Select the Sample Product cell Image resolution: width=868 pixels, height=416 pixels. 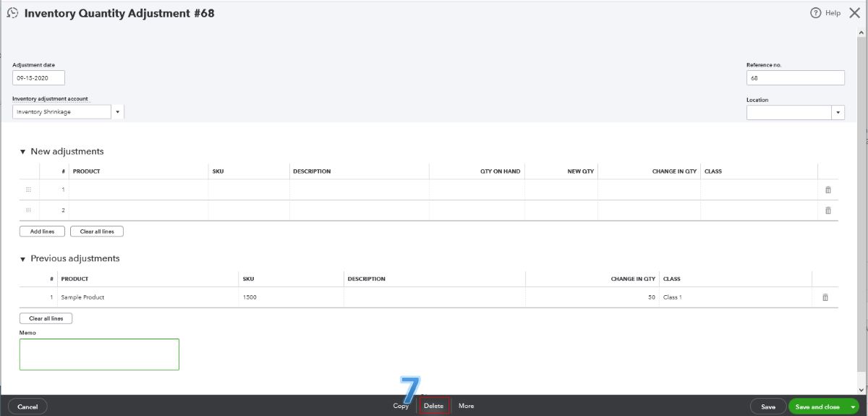148,297
